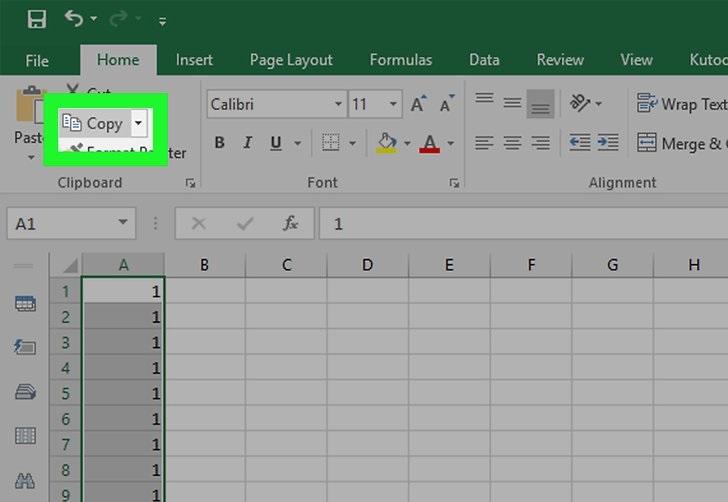Open the Data tab
This screenshot has height=502, width=728.
tap(484, 60)
